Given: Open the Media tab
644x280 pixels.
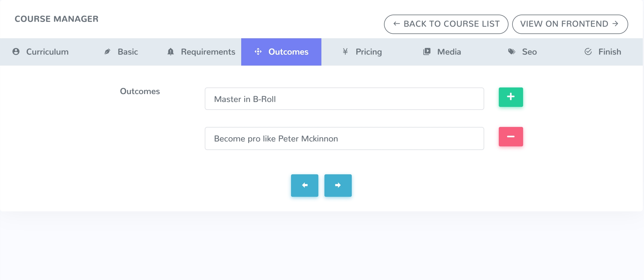Looking at the screenshot, I should coord(449,52).
